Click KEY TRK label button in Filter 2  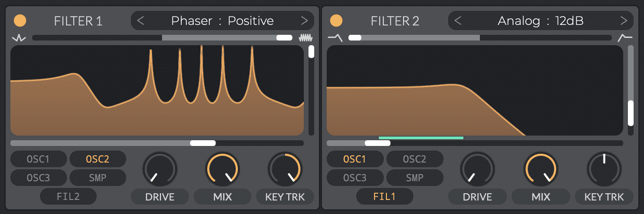tap(604, 197)
